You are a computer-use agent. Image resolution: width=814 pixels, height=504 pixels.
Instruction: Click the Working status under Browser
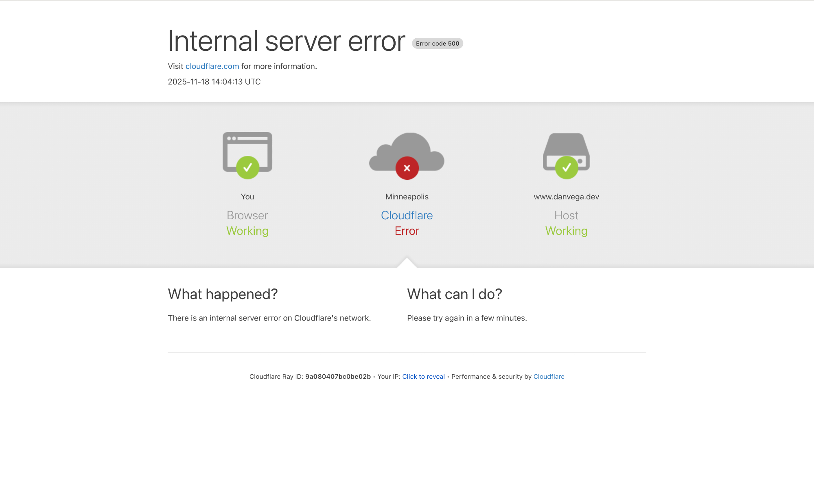pyautogui.click(x=247, y=231)
